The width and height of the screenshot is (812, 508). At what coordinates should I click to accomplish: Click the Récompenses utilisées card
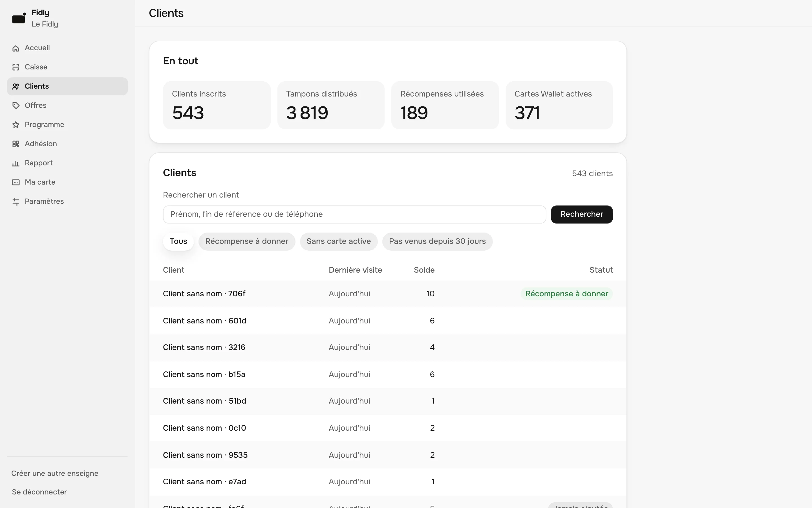(445, 105)
